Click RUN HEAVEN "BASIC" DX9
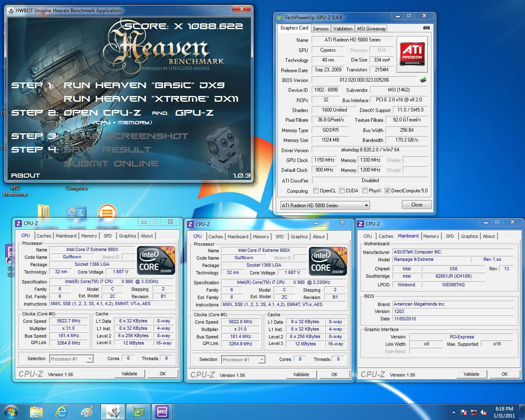The width and height of the screenshot is (525, 420). pos(144,85)
